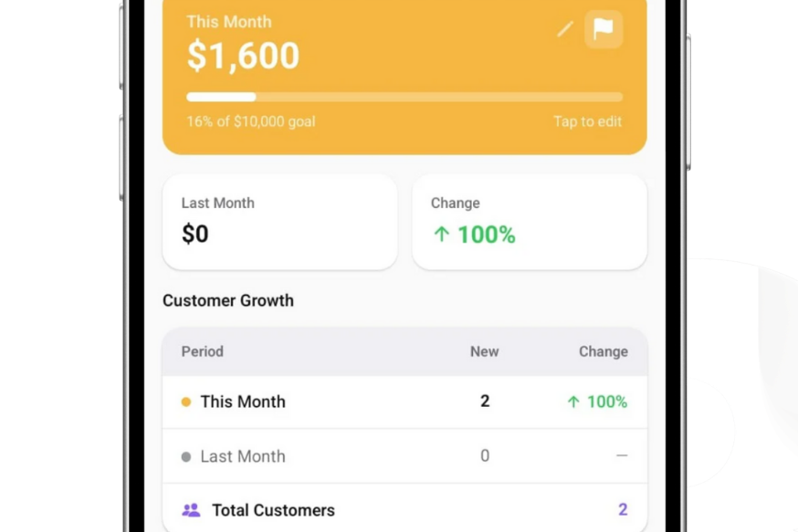Click the New column header
798x532 pixels.
tap(484, 351)
